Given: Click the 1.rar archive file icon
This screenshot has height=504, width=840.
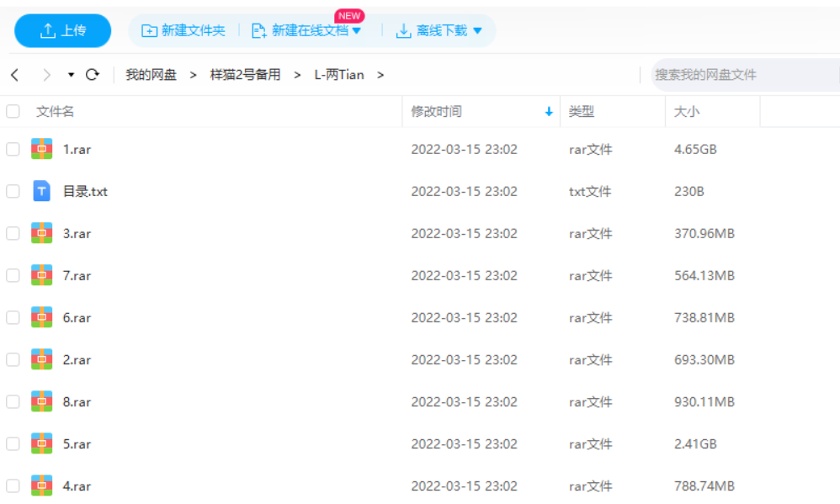Looking at the screenshot, I should coord(42,149).
